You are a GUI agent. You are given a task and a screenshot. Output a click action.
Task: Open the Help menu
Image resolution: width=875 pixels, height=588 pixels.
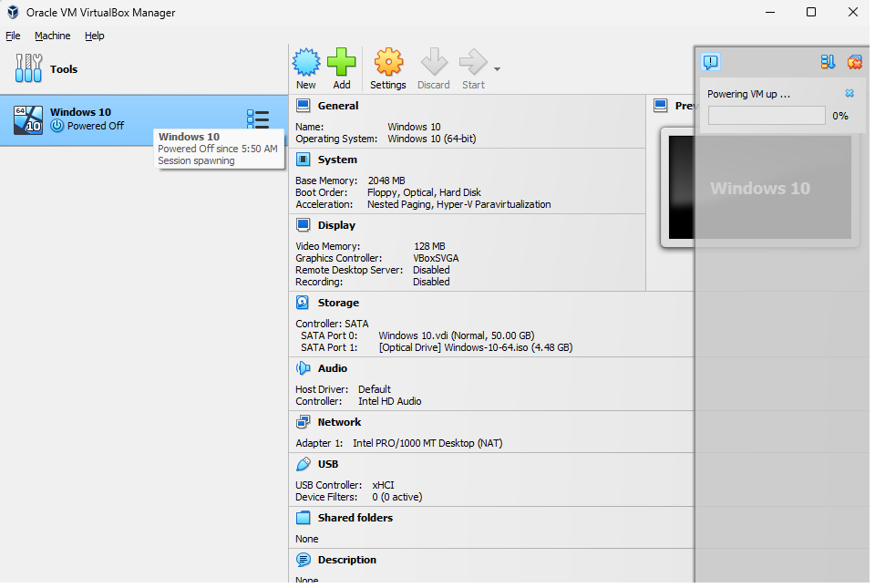click(x=94, y=36)
